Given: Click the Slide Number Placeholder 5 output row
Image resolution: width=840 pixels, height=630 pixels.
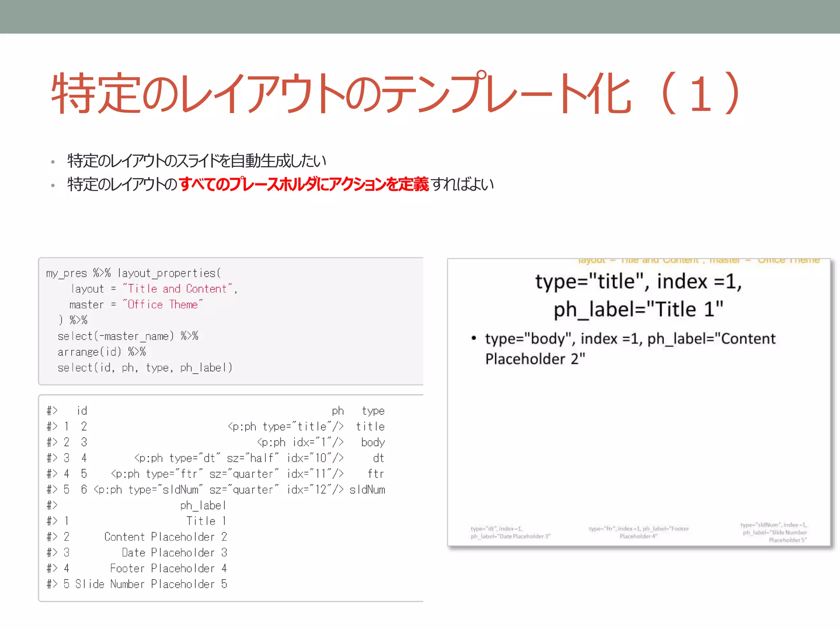Looking at the screenshot, I should [151, 584].
